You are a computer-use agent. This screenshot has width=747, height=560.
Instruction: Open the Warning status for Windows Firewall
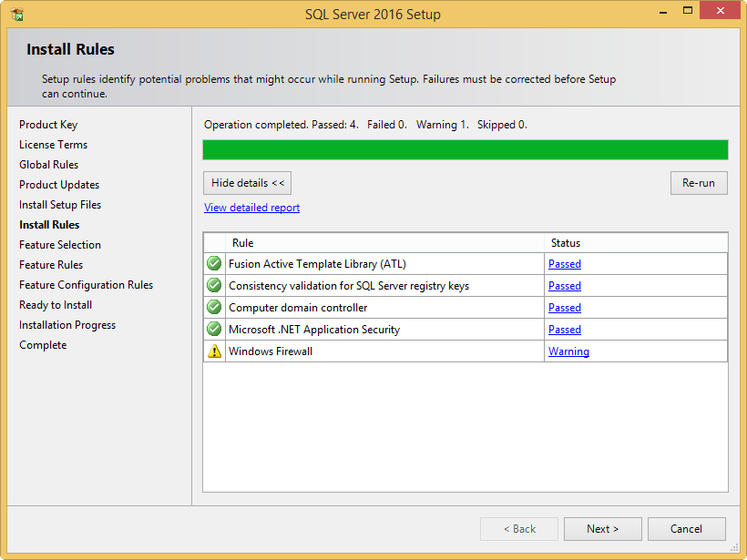(568, 351)
